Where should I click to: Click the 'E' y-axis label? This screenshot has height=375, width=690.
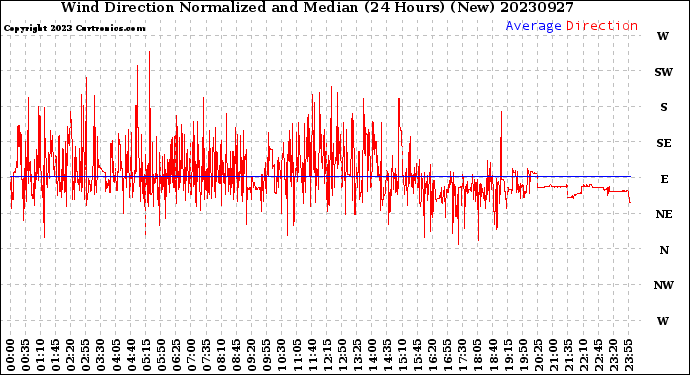(664, 179)
